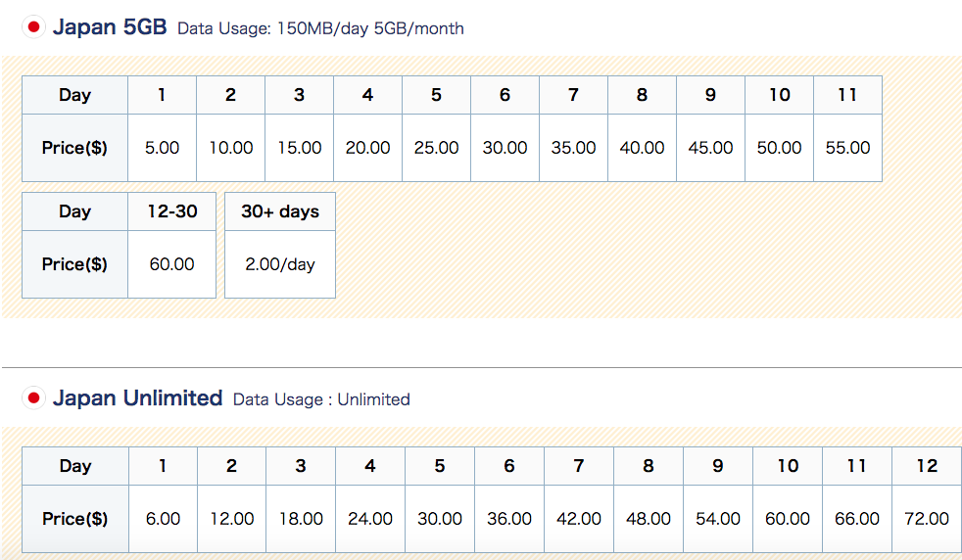
Task: Select the 30+ days column header
Action: [280, 211]
